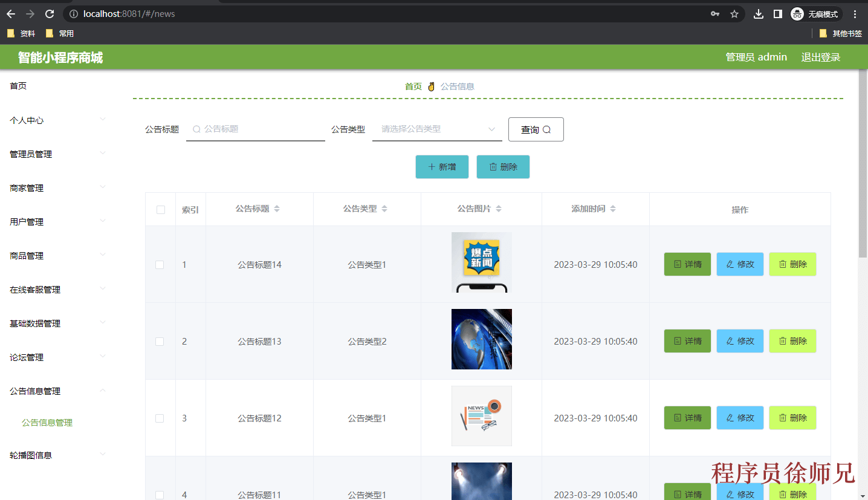Open the 公告类型 dropdown selector
Viewport: 868px width, 500px height.
click(x=436, y=129)
